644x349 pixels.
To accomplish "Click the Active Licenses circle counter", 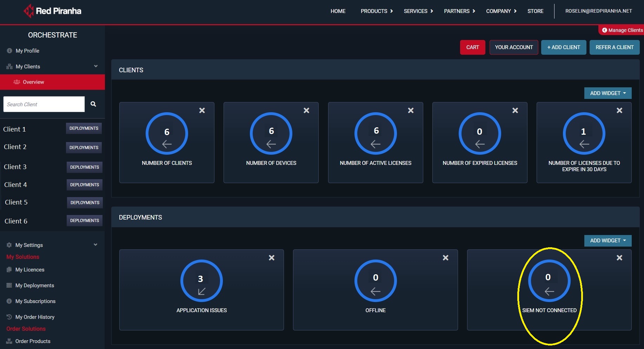I will [376, 134].
